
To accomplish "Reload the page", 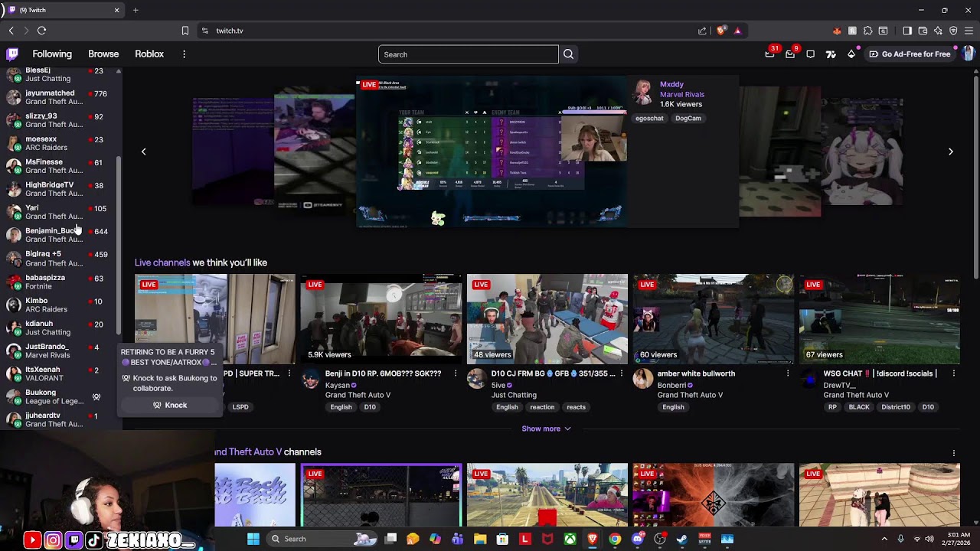I will click(41, 31).
